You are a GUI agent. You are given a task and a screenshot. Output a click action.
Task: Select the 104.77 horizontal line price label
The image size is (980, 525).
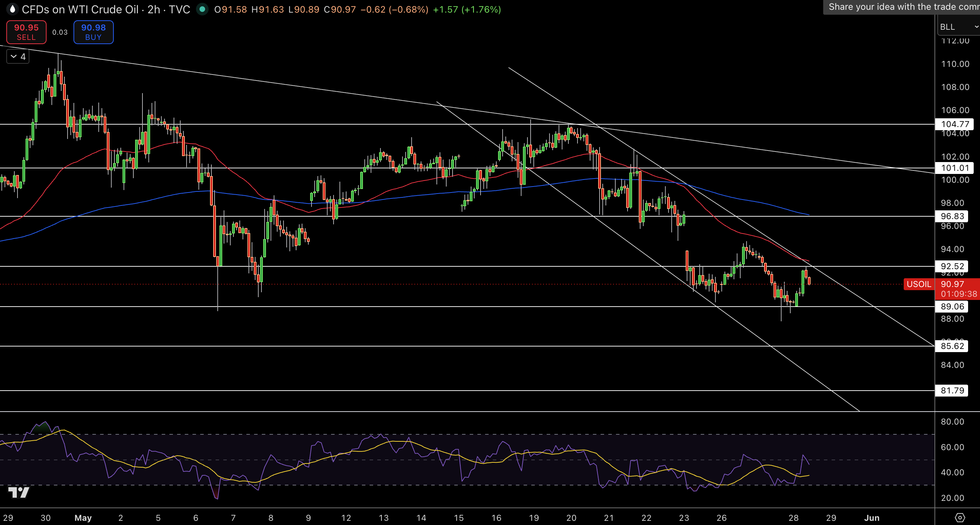tap(954, 124)
